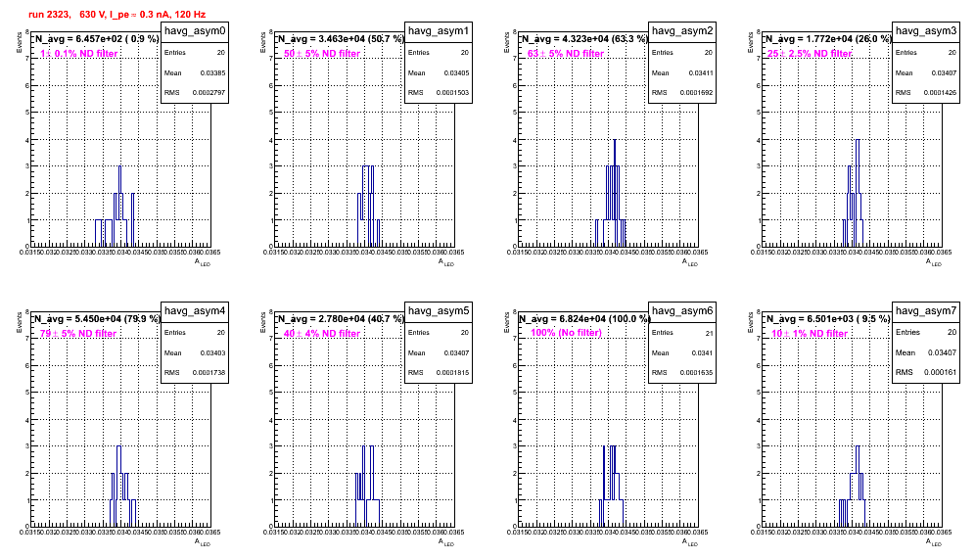Select the havg_asym3 stats box title
This screenshot has width=975, height=560.
point(926,31)
